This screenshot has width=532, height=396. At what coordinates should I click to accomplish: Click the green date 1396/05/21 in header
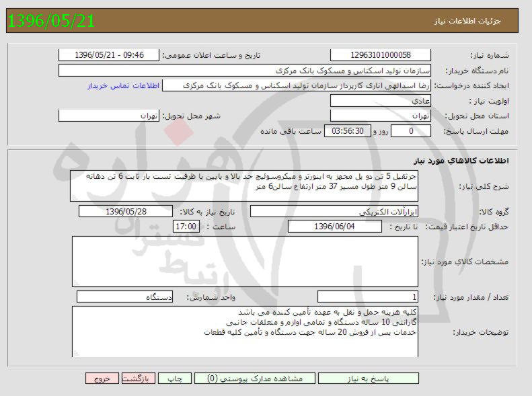[x=51, y=21]
